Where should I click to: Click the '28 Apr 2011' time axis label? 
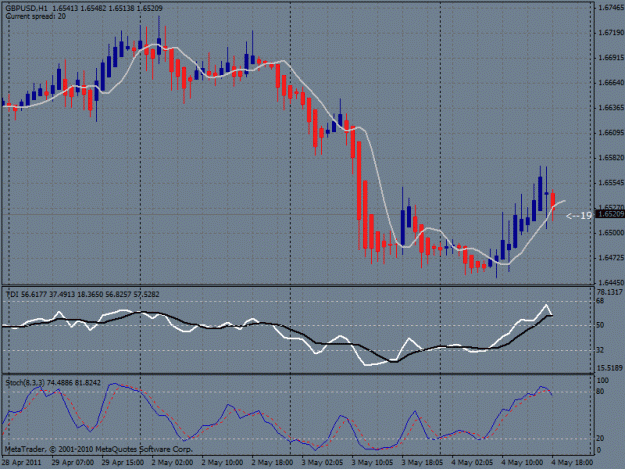22,463
